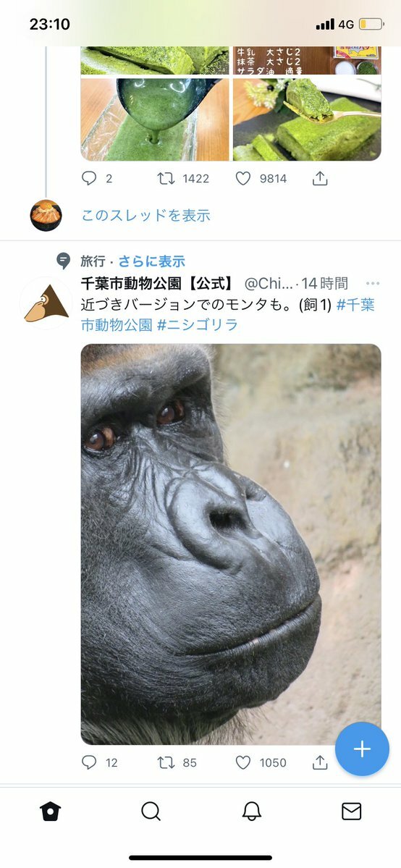This screenshot has height=868, width=401.
Task: Open the Messages envelope tab
Action: coord(352,812)
